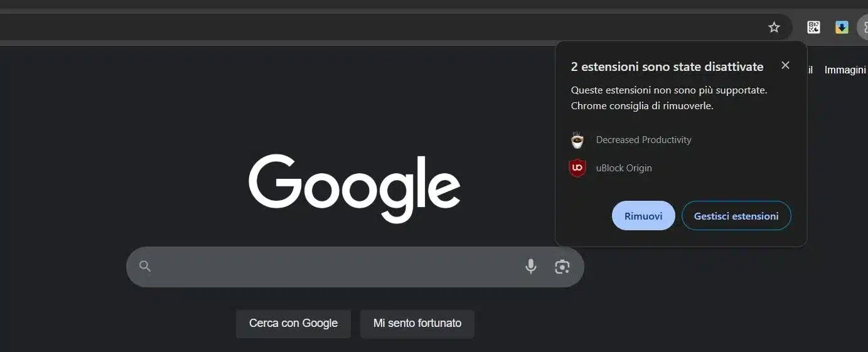Viewport: 868px width, 352px height.
Task: Click the magnifying glass search icon
Action: coord(145,267)
